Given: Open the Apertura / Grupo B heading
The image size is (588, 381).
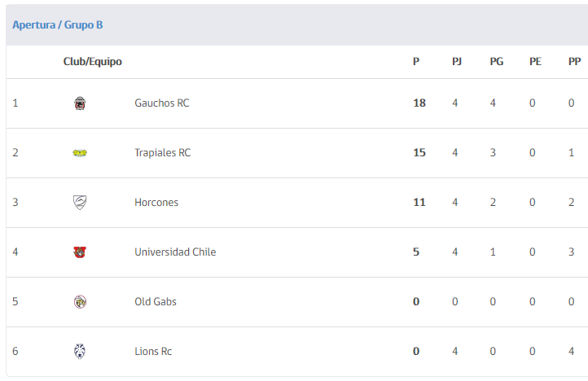Looking at the screenshot, I should (x=57, y=24).
